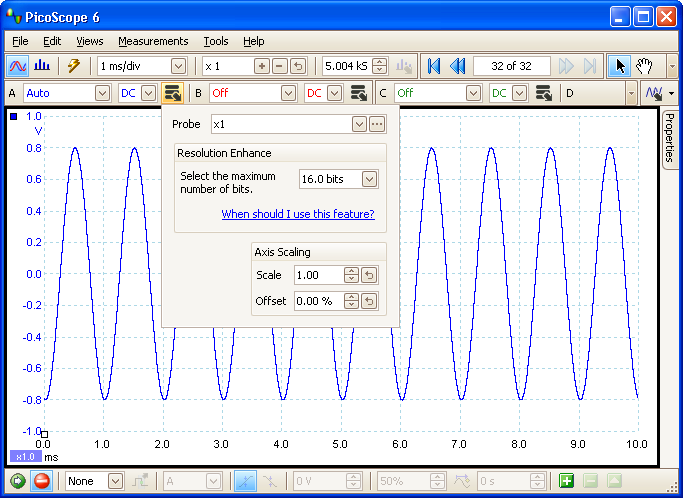Image resolution: width=683 pixels, height=498 pixels.
Task: Reset axis Scale value
Action: [369, 275]
